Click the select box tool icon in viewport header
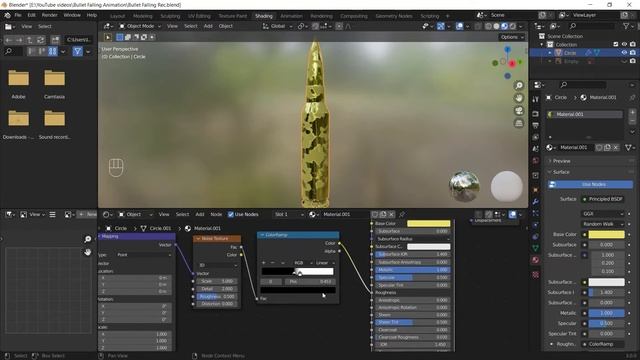This screenshot has height=360, width=640. [120, 37]
